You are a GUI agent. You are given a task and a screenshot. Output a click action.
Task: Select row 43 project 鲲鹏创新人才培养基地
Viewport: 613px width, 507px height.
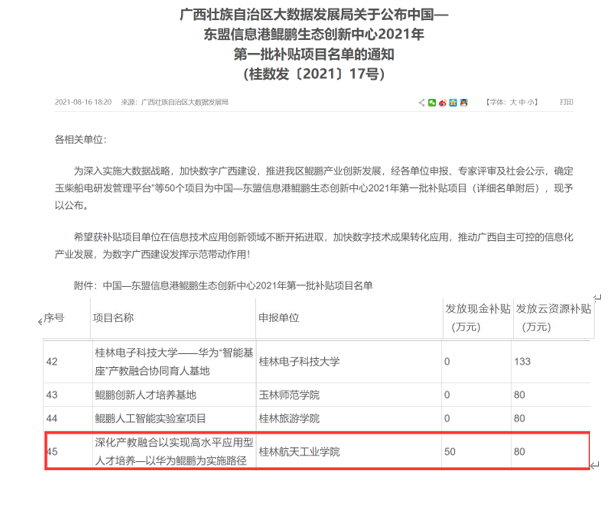[x=151, y=393]
